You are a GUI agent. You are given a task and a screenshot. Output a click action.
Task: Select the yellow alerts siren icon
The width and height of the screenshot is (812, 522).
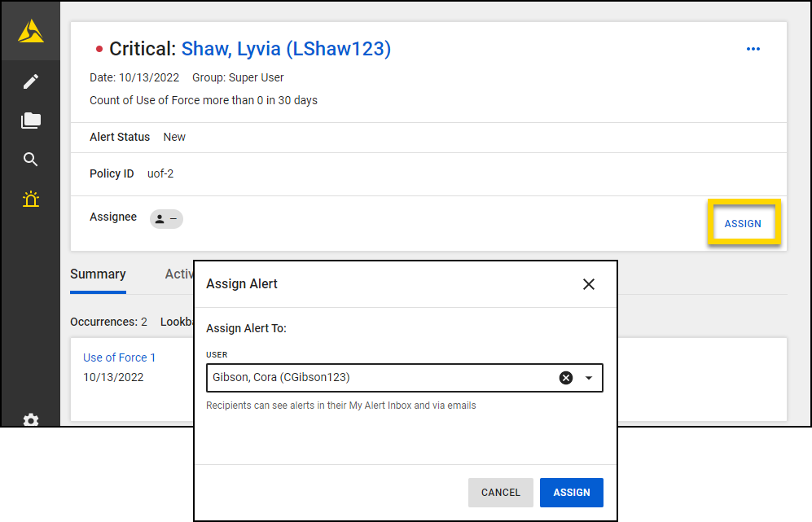pos(31,200)
